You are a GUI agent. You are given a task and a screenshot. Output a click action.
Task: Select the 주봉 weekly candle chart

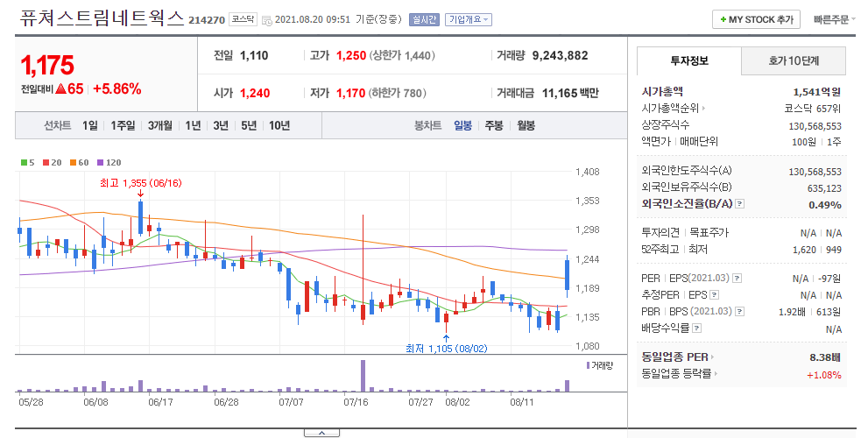[494, 125]
